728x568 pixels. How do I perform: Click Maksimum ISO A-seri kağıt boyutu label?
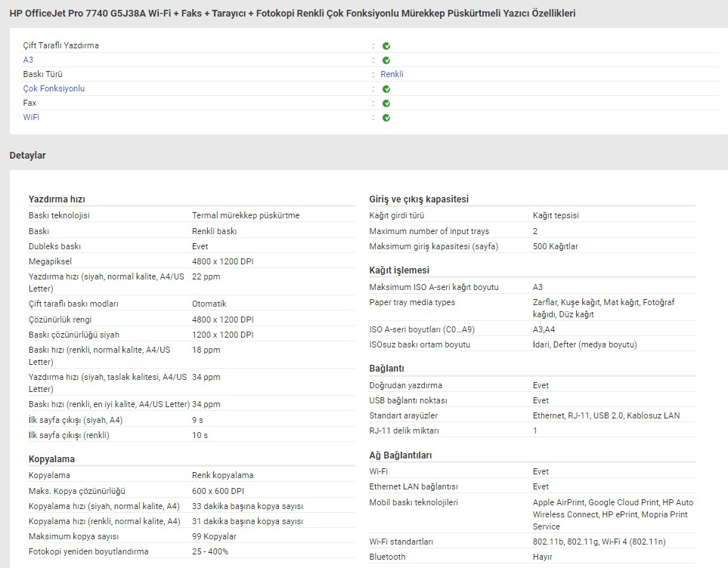(434, 287)
